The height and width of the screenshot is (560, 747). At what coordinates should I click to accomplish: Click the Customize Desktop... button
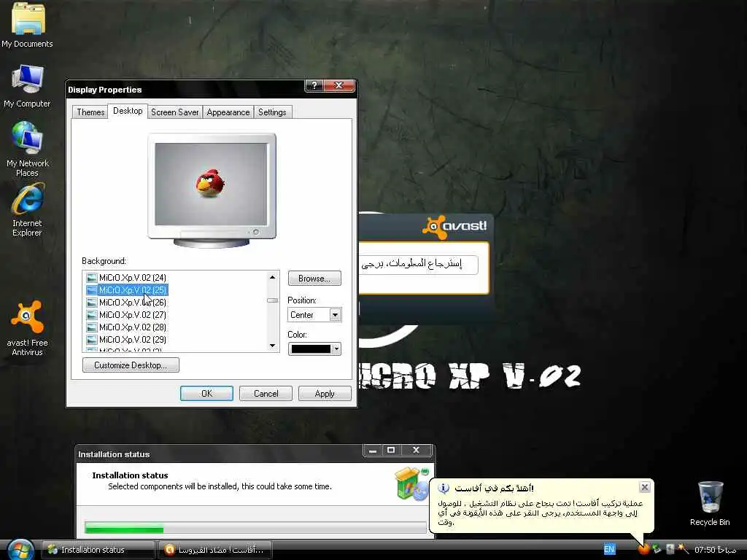131,365
